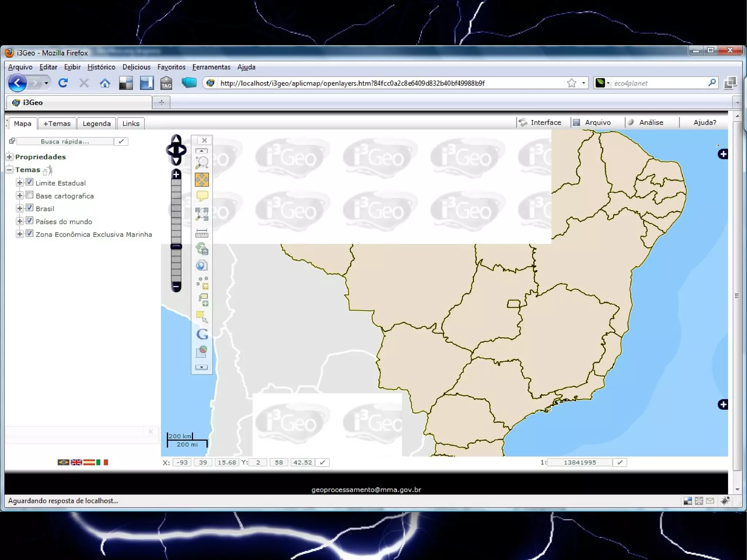
Task: Click the pie chart graph tool
Action: (202, 351)
